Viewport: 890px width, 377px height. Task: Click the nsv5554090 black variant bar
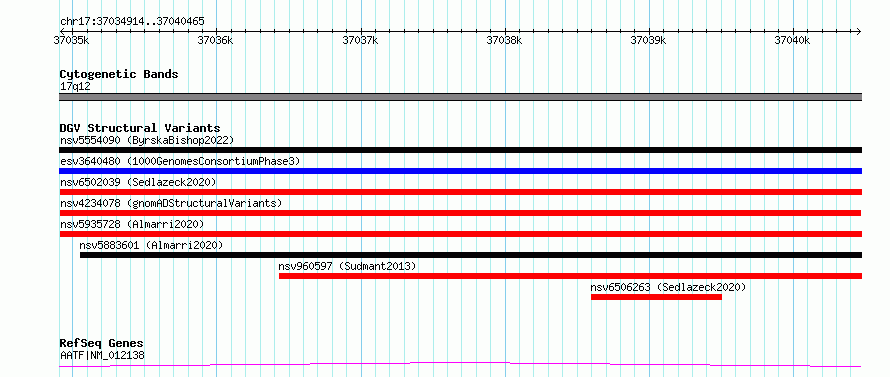(460, 150)
